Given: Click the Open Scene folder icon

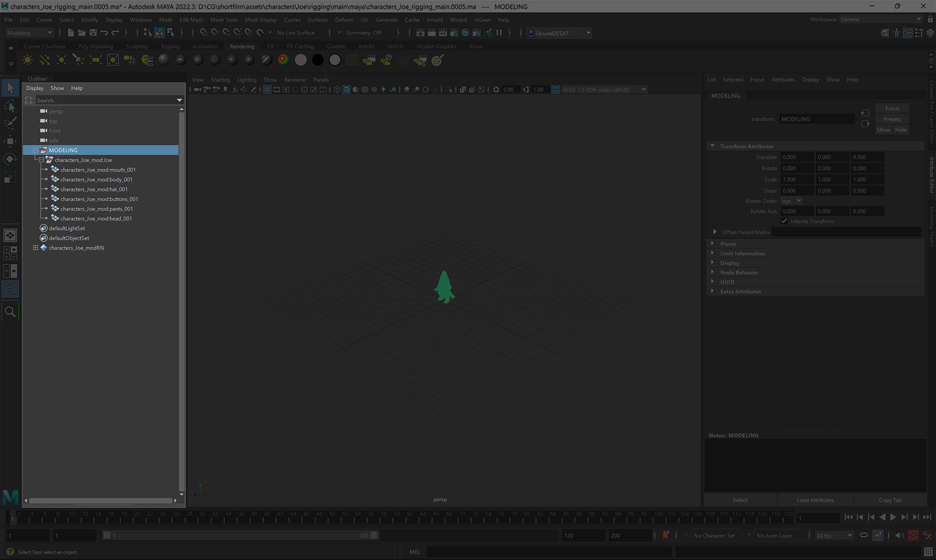Looking at the screenshot, I should (x=82, y=33).
